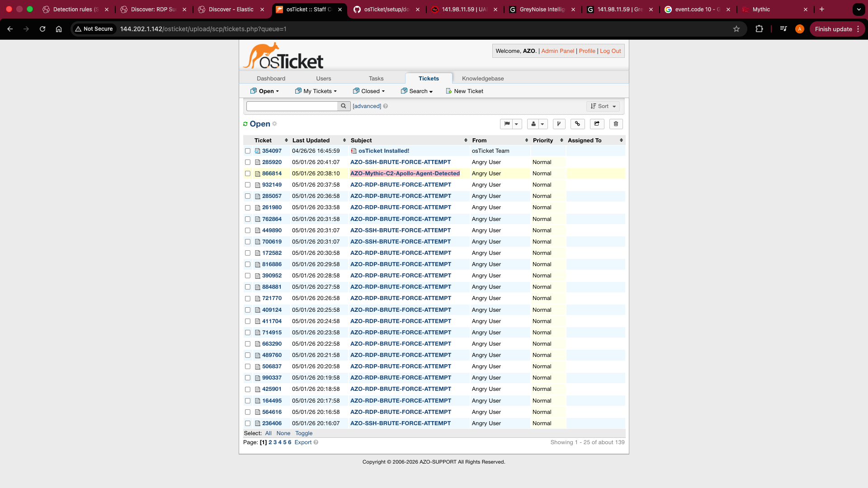Click the merge tickets fork icon
Screen dimensions: 868x488
coord(559,124)
